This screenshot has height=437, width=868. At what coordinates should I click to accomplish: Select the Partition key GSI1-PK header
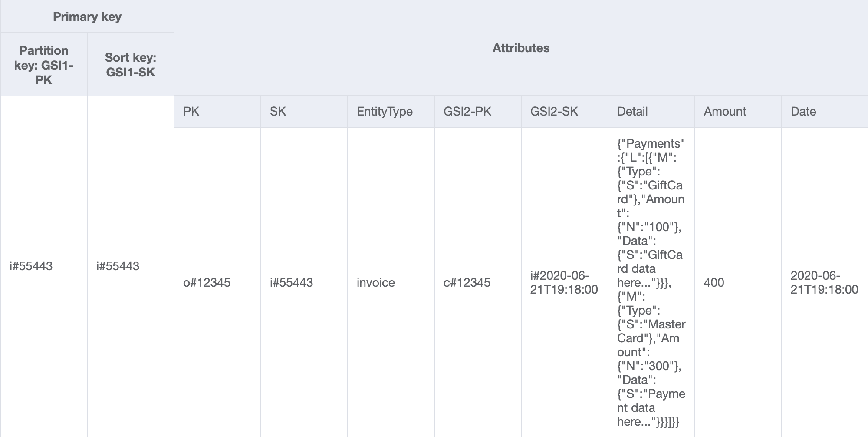[x=43, y=65]
